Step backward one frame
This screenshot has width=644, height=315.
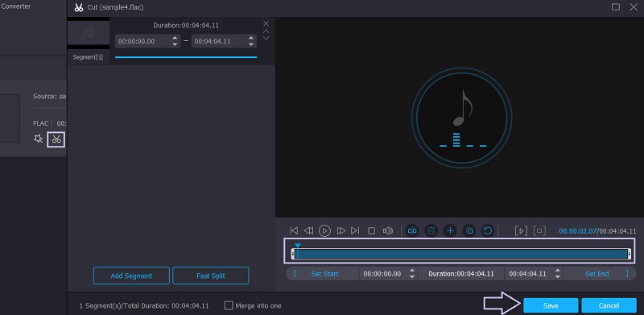tap(308, 230)
